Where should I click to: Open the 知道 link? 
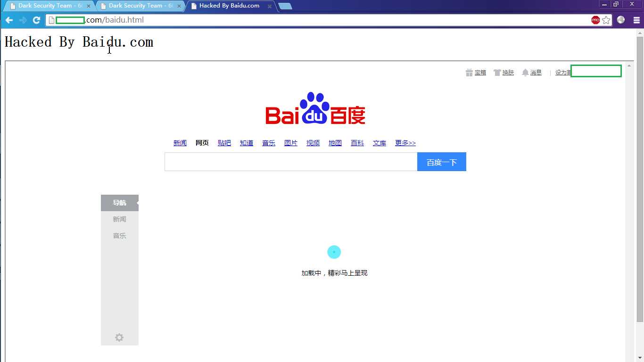click(x=247, y=143)
